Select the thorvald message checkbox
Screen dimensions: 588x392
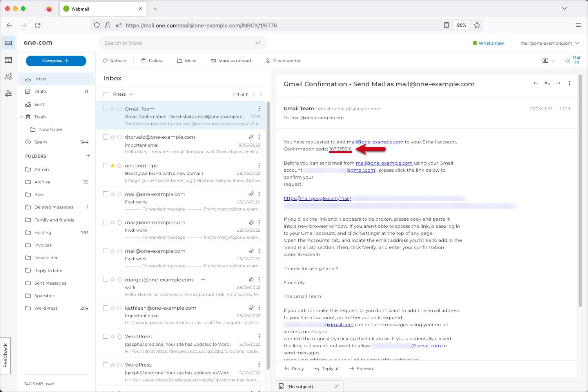(x=105, y=137)
